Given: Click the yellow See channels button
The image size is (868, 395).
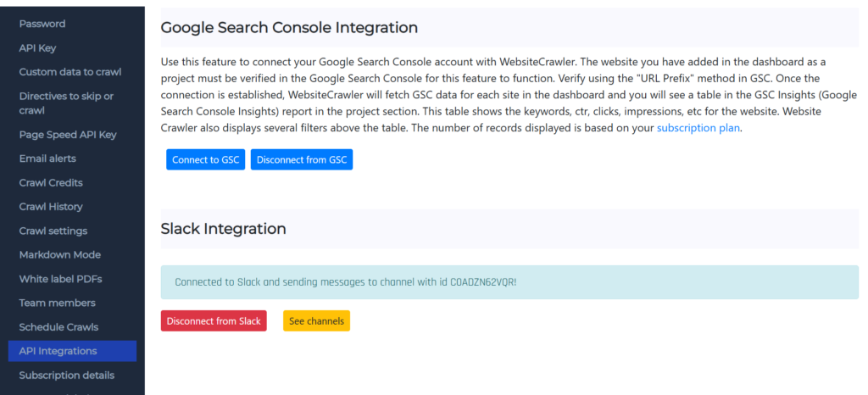Looking at the screenshot, I should [316, 321].
